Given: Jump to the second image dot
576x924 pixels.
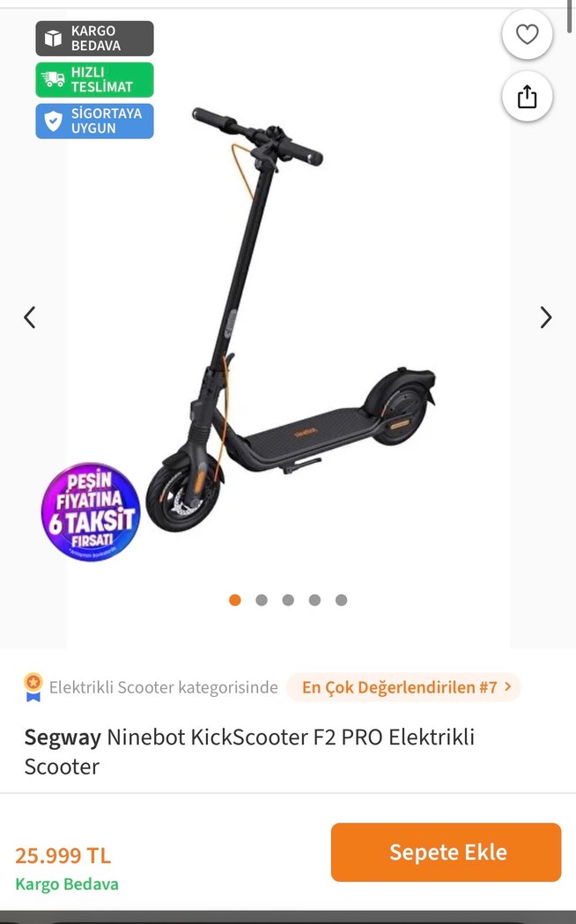Looking at the screenshot, I should 262,600.
